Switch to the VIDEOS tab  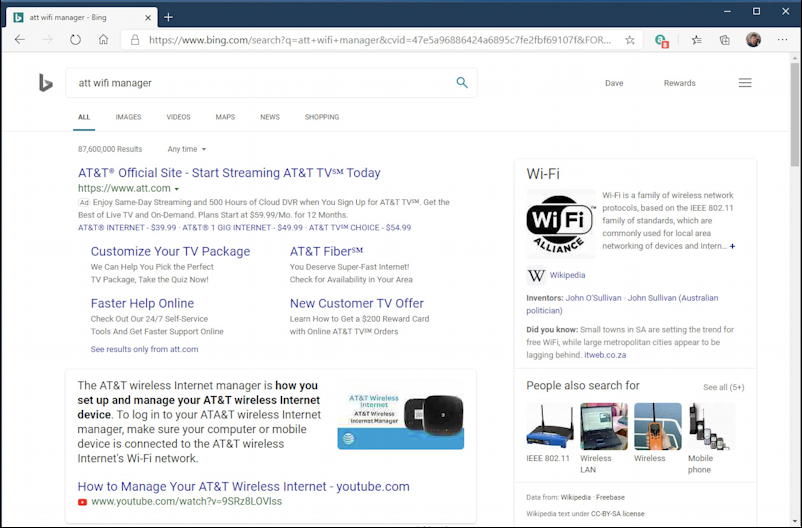point(179,117)
